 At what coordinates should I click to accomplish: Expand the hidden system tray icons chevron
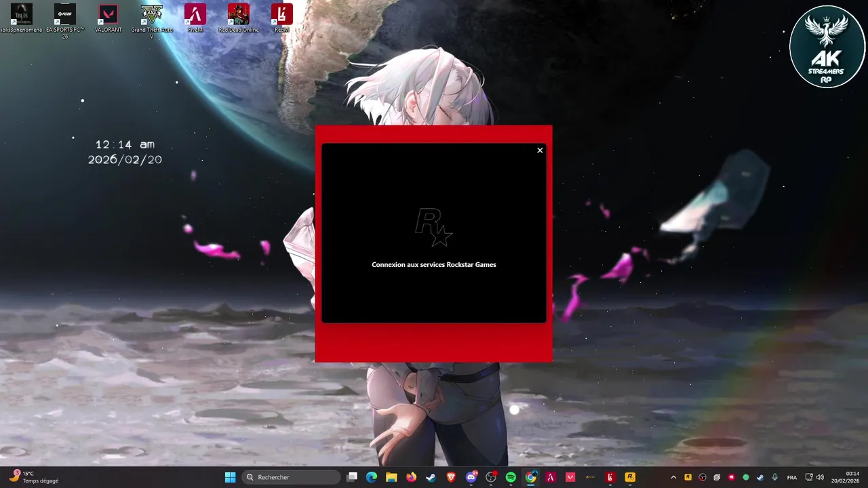[673, 477]
